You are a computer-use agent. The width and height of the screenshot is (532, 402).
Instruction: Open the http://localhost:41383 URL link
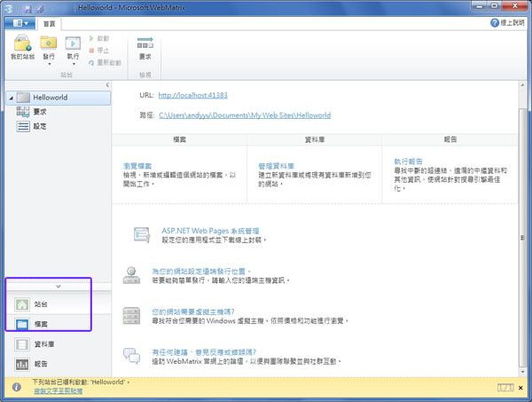click(192, 96)
